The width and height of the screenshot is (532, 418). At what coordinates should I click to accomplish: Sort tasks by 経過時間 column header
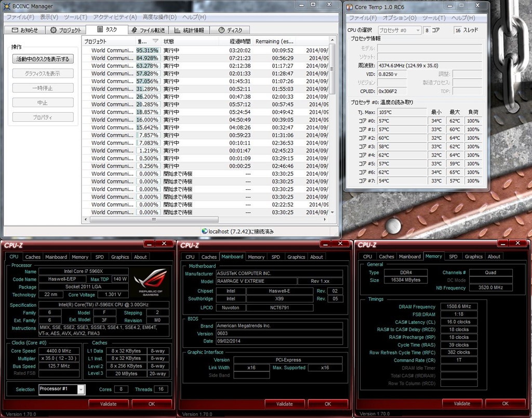point(235,41)
